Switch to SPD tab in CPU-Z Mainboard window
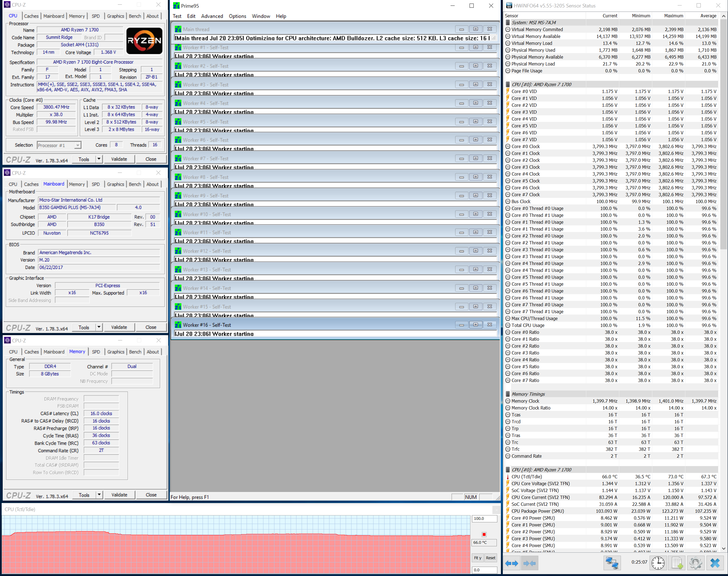The height and width of the screenshot is (576, 728). [x=96, y=184]
